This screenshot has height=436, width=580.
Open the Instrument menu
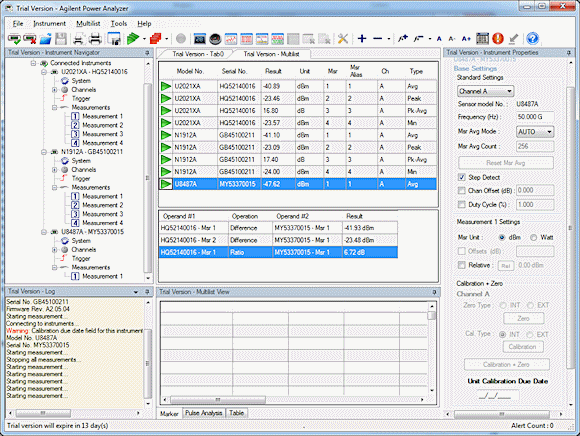pyautogui.click(x=49, y=23)
